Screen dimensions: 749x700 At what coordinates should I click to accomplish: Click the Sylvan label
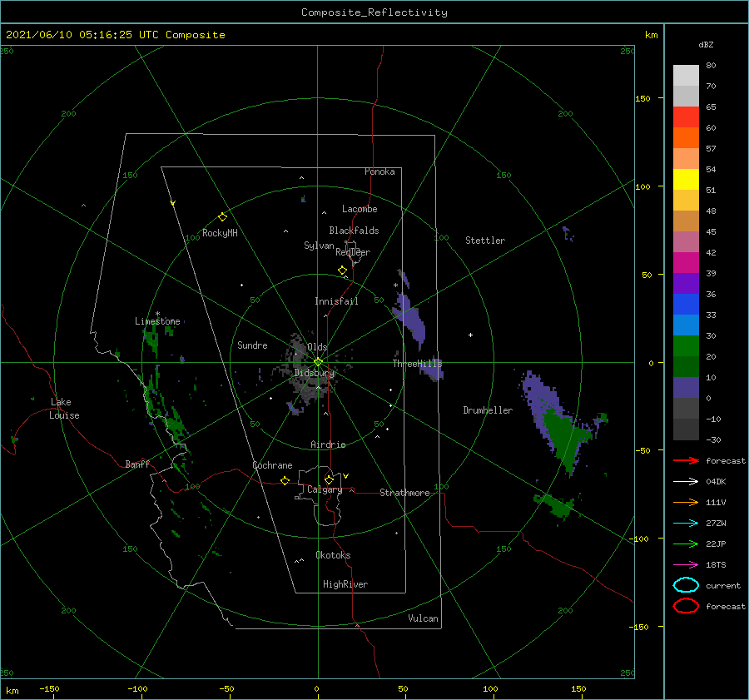point(319,246)
